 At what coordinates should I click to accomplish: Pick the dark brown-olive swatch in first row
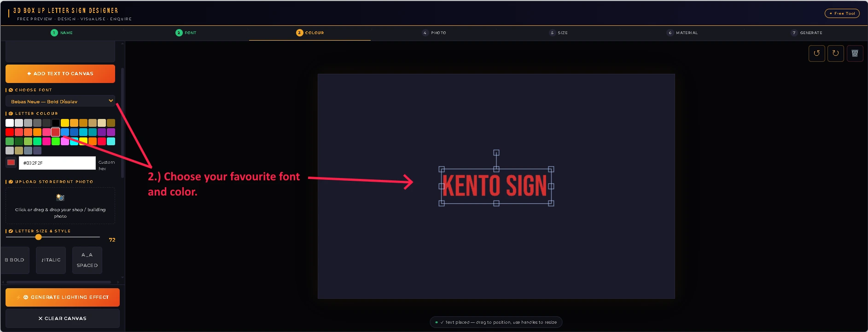click(111, 123)
